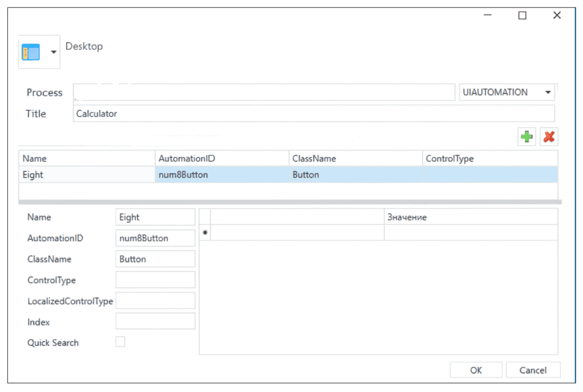The width and height of the screenshot is (583, 392).
Task: Select the Eight row in the grid
Action: tap(86, 175)
